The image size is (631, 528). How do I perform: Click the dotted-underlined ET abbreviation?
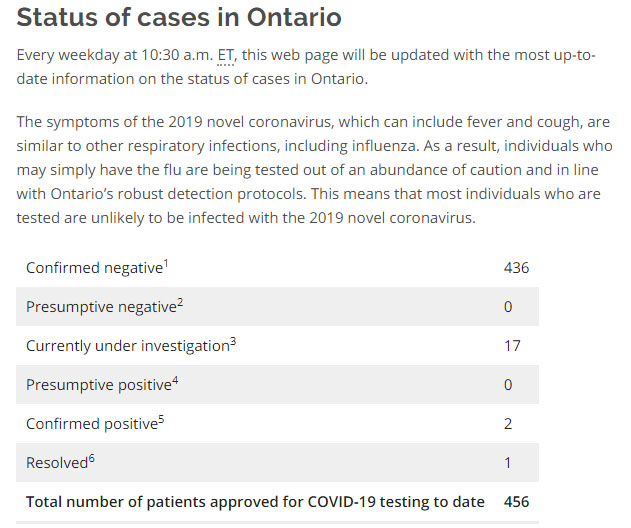(226, 54)
